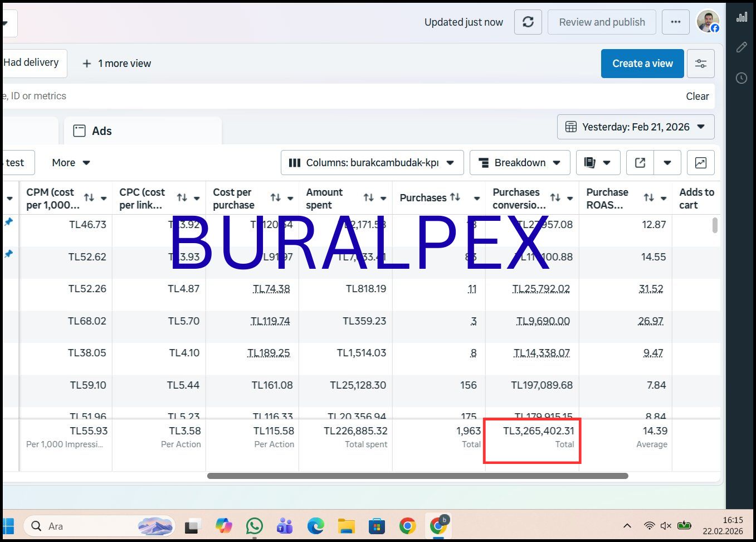Open the Columns: burakcambudak-kpi dropdown

tap(372, 163)
